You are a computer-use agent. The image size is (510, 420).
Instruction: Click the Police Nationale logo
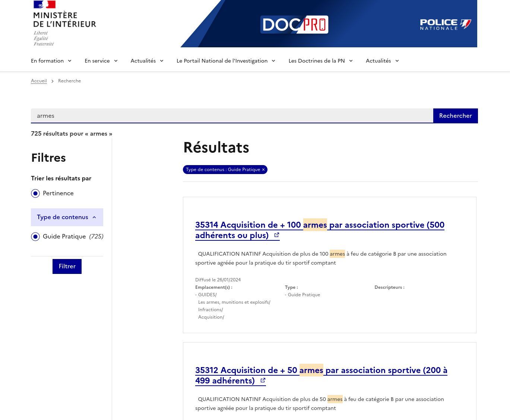point(445,24)
